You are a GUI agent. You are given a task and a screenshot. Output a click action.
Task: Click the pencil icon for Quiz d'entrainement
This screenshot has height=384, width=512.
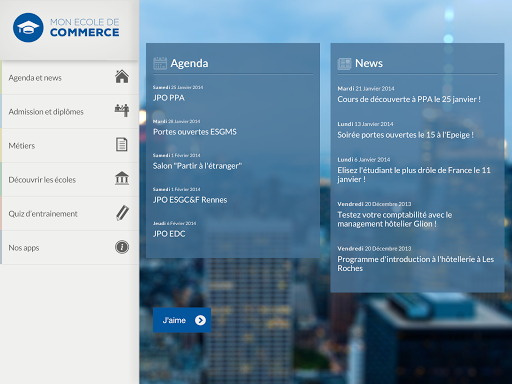tap(122, 213)
